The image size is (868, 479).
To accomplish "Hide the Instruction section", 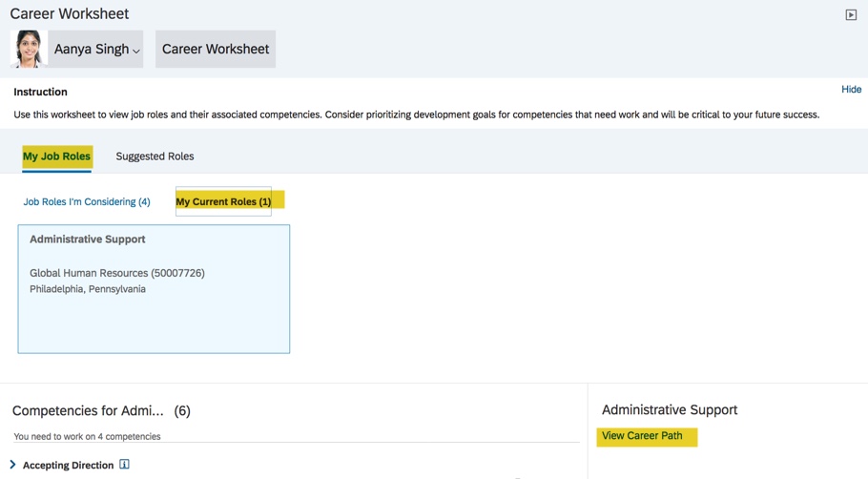I will click(x=851, y=90).
